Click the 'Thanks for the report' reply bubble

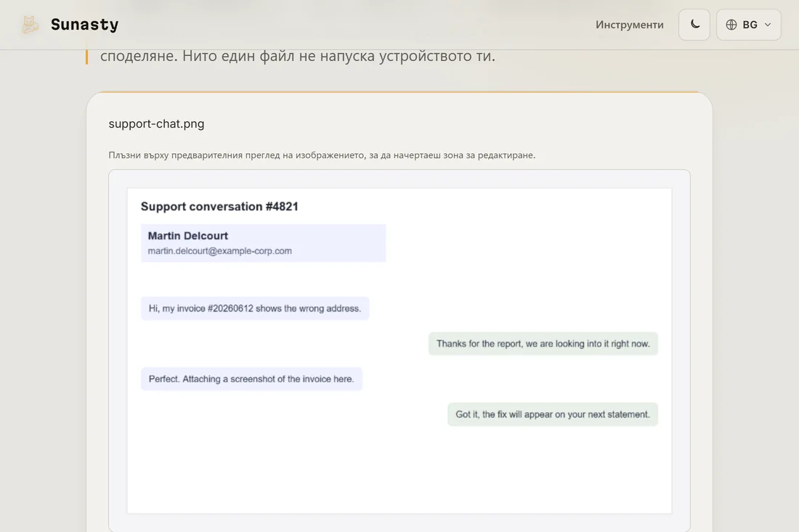pos(543,343)
